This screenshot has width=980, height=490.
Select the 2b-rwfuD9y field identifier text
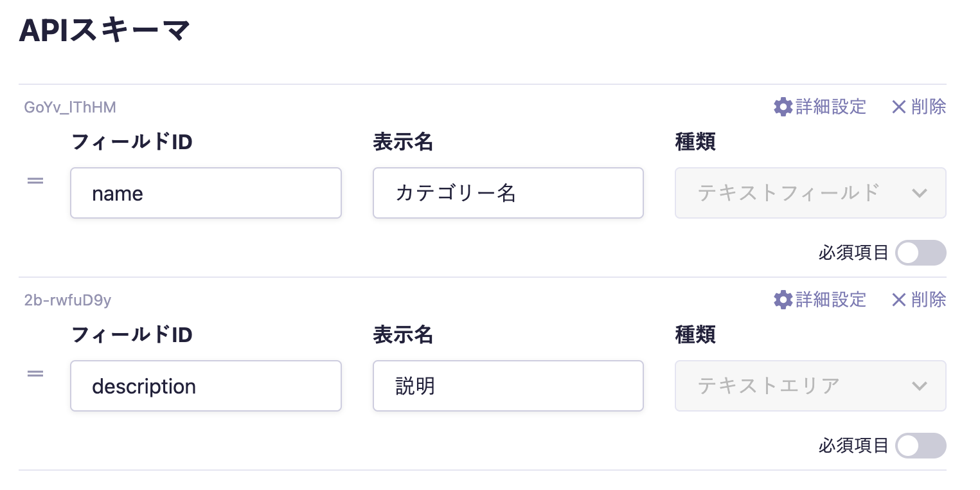point(67,300)
